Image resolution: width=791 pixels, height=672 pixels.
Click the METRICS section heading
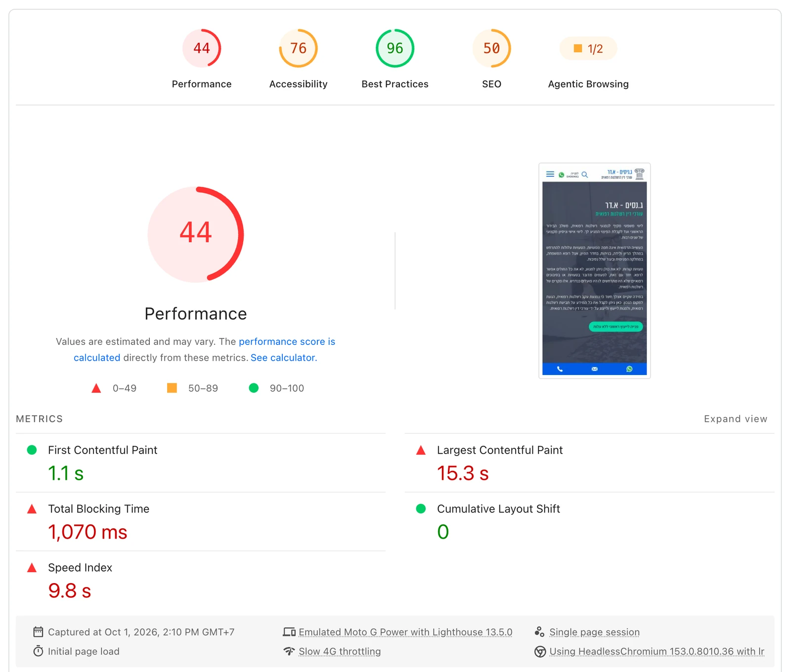(40, 419)
